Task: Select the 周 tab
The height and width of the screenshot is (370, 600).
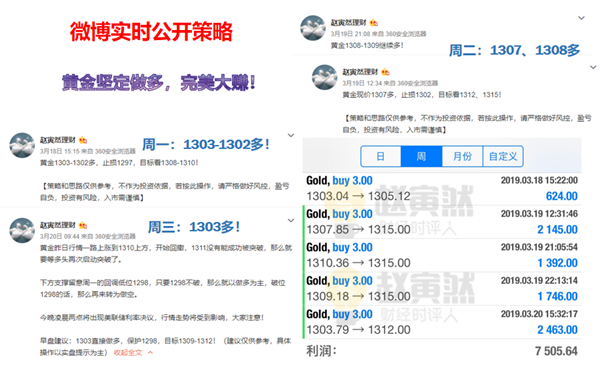Action: tap(421, 156)
